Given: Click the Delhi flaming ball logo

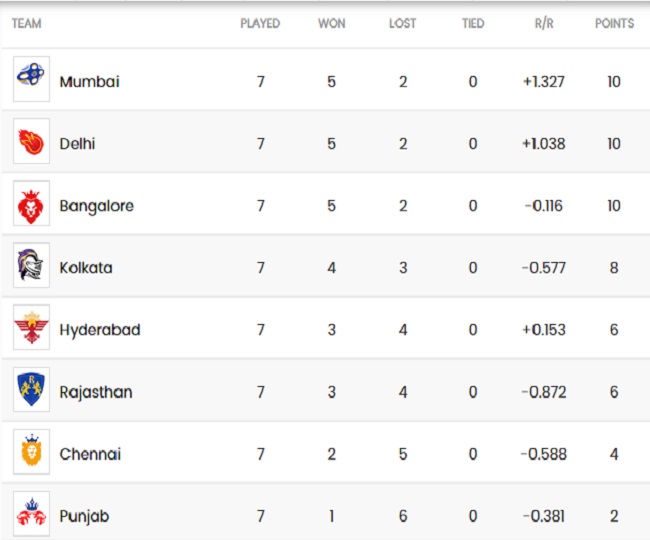Looking at the screenshot, I should click(31, 141).
